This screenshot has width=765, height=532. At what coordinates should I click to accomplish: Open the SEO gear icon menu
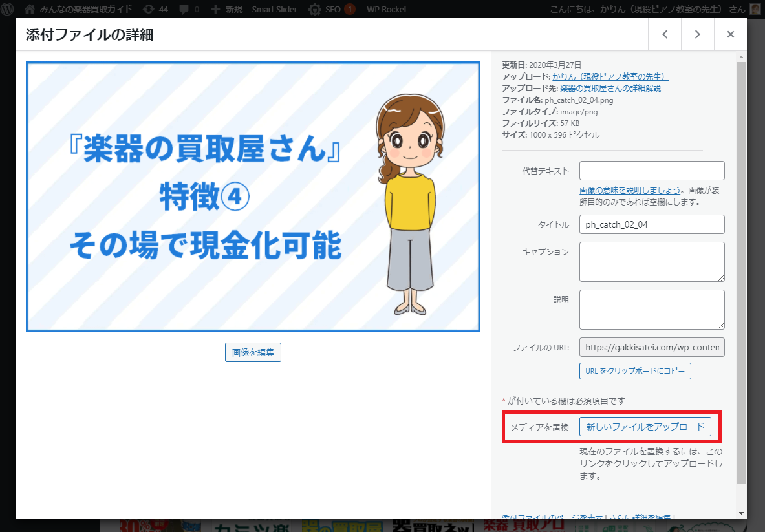click(314, 9)
